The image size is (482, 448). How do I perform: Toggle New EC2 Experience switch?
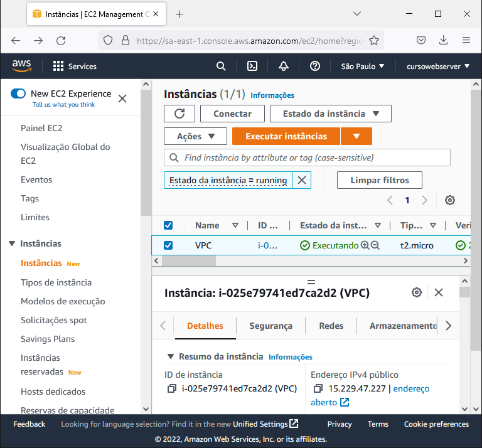(18, 93)
